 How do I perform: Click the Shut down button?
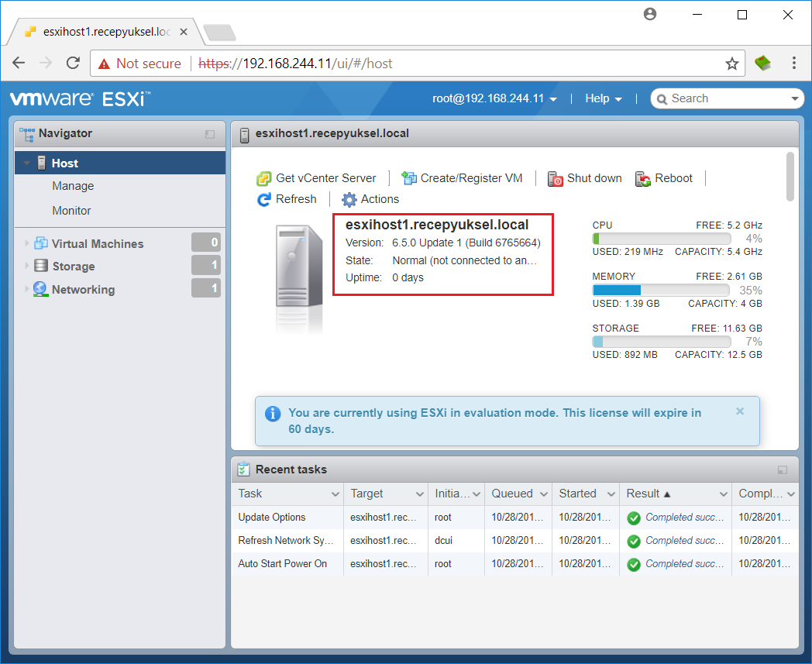[x=585, y=179]
